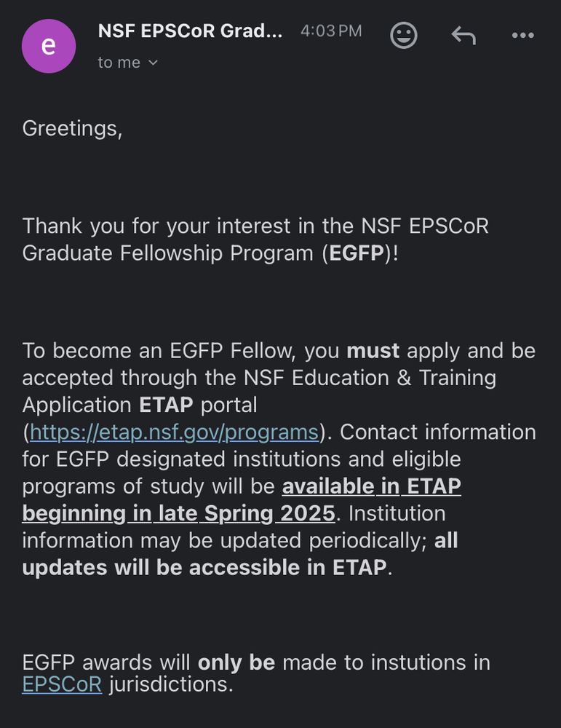Tap the "to me" recipient label
The width and height of the screenshot is (561, 728).
click(x=119, y=62)
